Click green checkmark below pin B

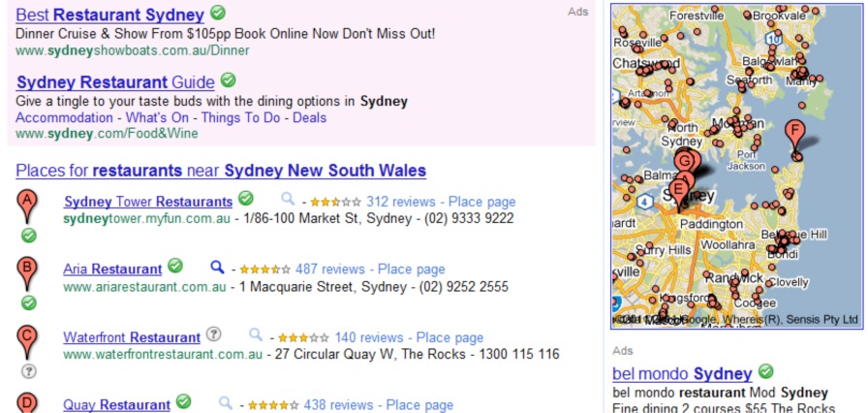[x=29, y=303]
